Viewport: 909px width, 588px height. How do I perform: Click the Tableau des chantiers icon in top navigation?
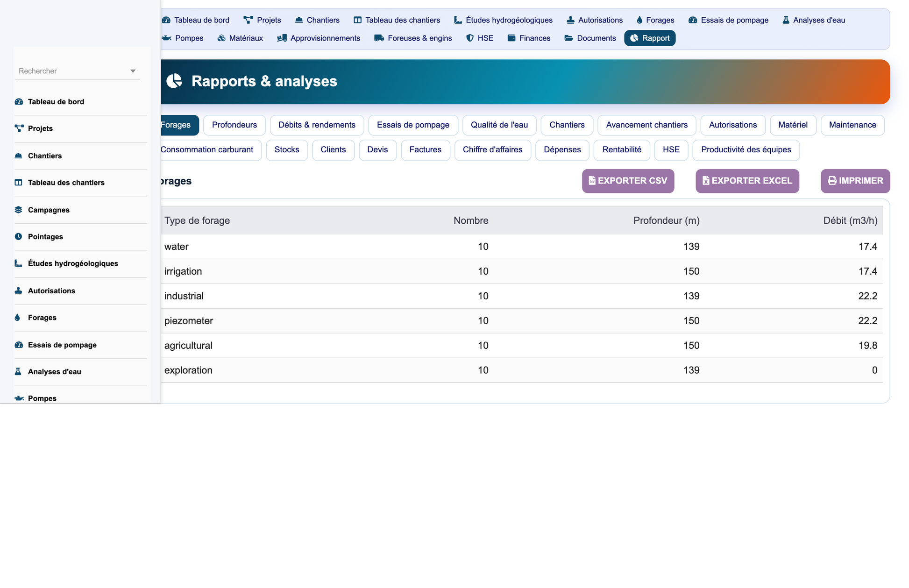tap(357, 20)
